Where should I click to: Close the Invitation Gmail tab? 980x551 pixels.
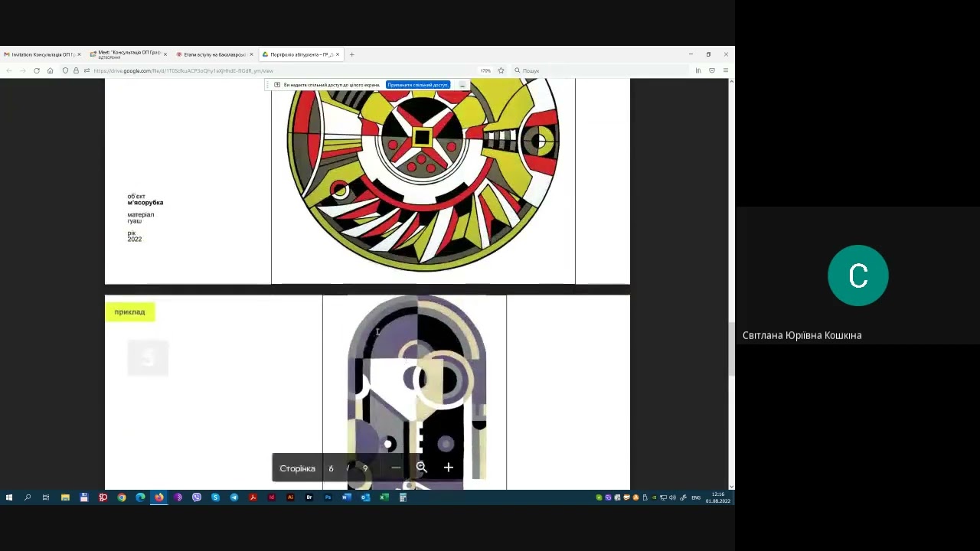click(79, 54)
